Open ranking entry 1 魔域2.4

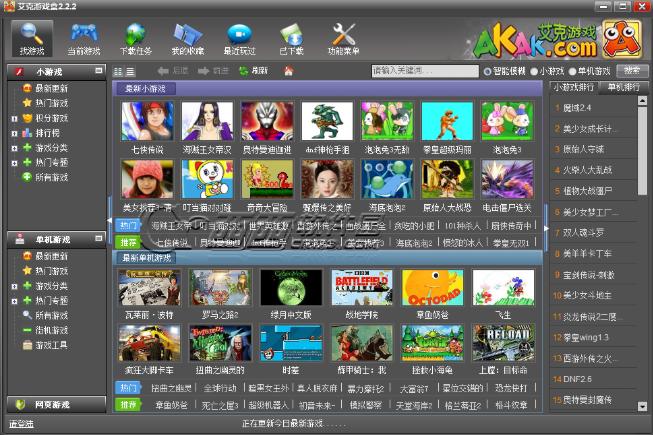(x=593, y=108)
